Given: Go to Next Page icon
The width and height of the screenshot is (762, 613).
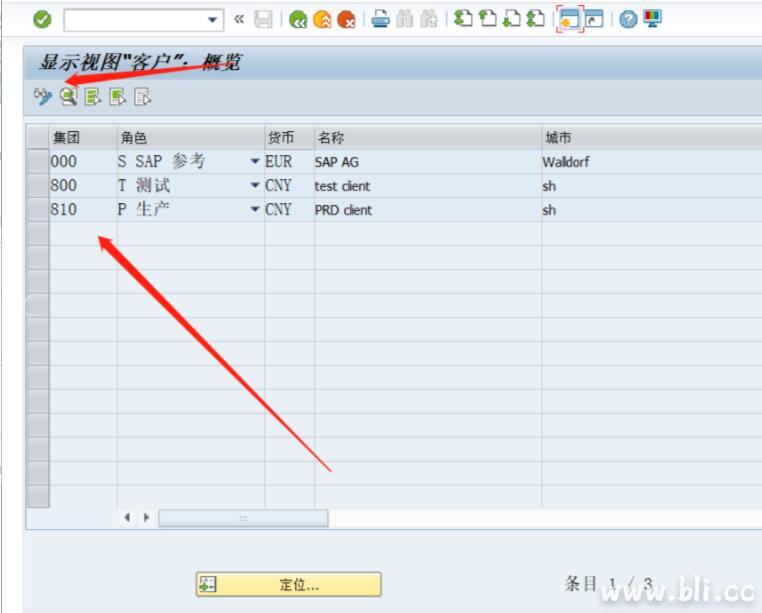Looking at the screenshot, I should [x=511, y=19].
